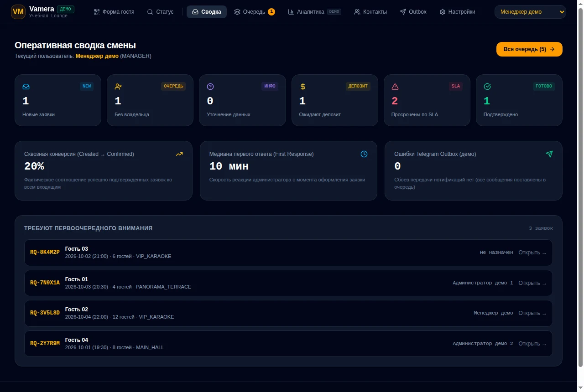Click the user-remove icon on Без владельца card
Image resolution: width=584 pixels, height=392 pixels.
click(x=118, y=87)
